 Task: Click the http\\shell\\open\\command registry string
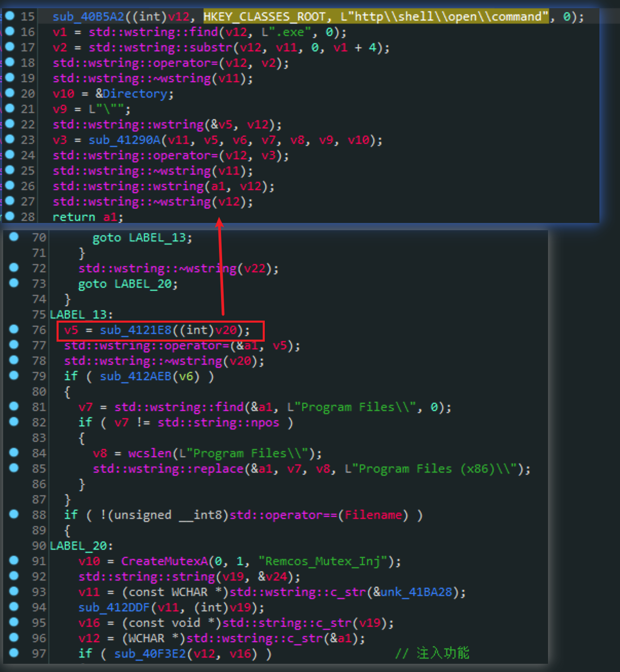(x=444, y=17)
